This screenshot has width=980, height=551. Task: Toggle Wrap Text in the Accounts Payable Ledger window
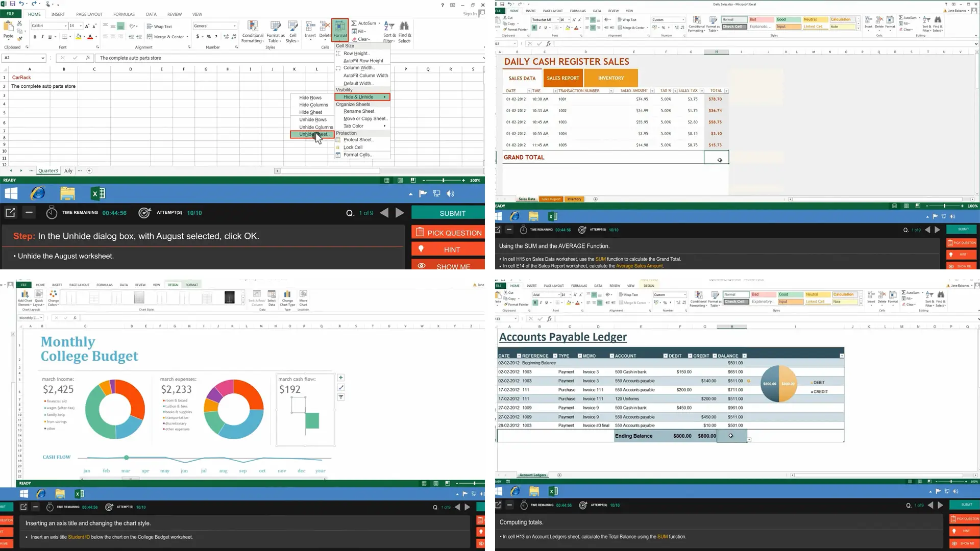click(628, 294)
